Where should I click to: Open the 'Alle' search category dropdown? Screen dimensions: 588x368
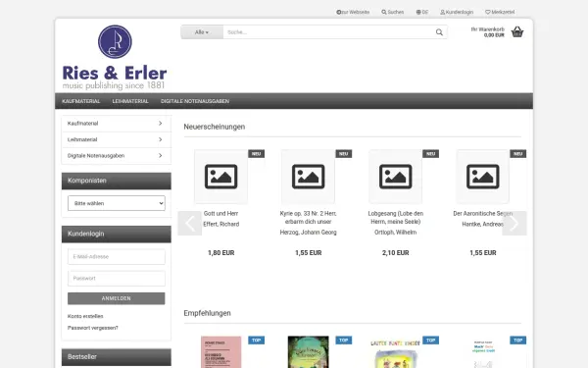[202, 32]
